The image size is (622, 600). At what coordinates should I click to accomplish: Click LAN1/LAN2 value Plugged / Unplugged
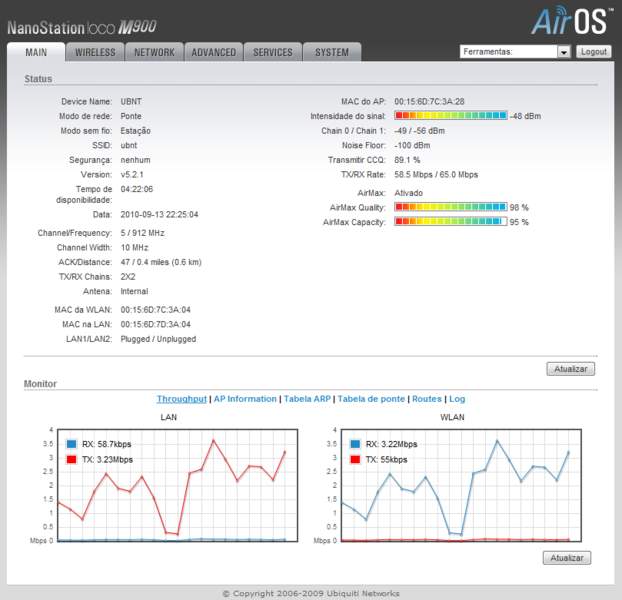coord(158,339)
